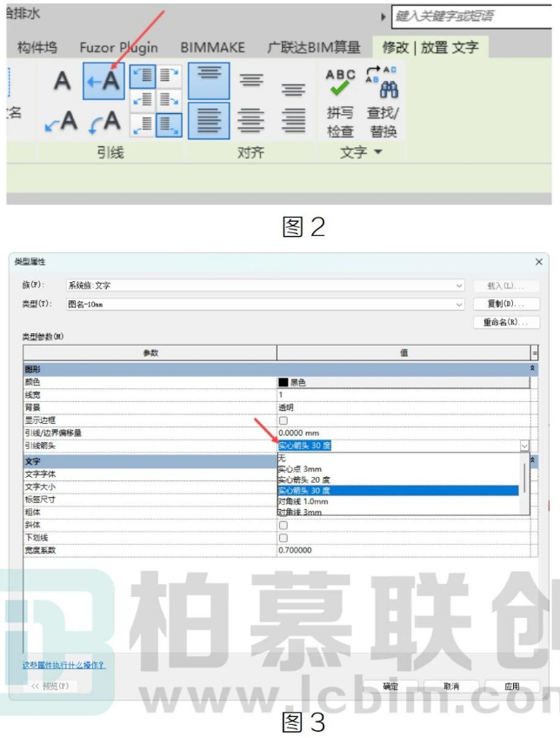
Task: Select the 修改 | 放置 文字 tab
Action: pyautogui.click(x=430, y=47)
